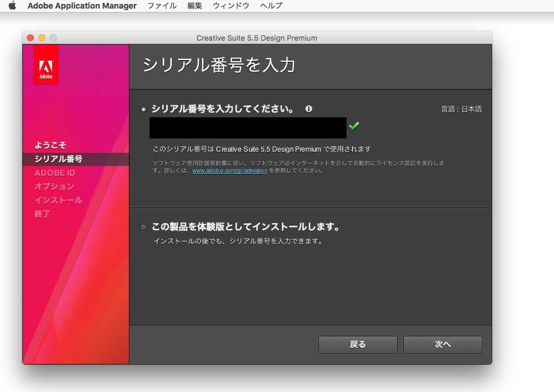This screenshot has width=554, height=392.
Task: Click the Creative Suite 5.5 Design Premium title
Action: [257, 38]
